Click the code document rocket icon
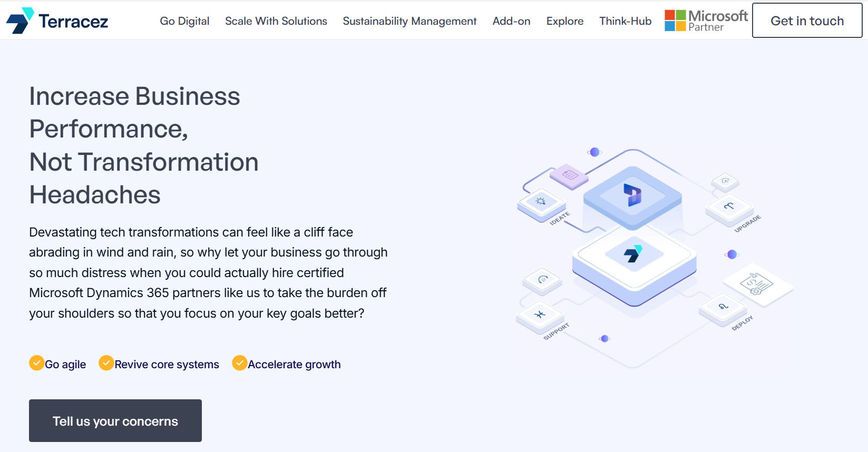 [757, 284]
